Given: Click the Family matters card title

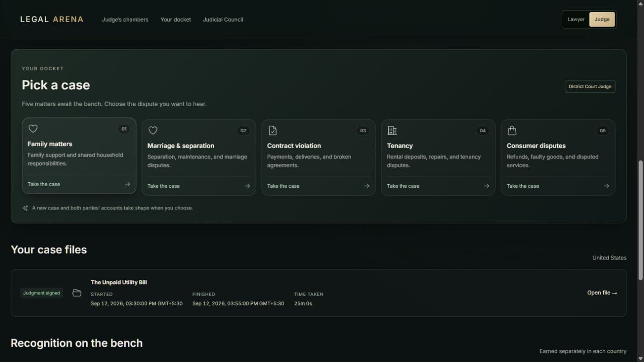Looking at the screenshot, I should pos(50,144).
